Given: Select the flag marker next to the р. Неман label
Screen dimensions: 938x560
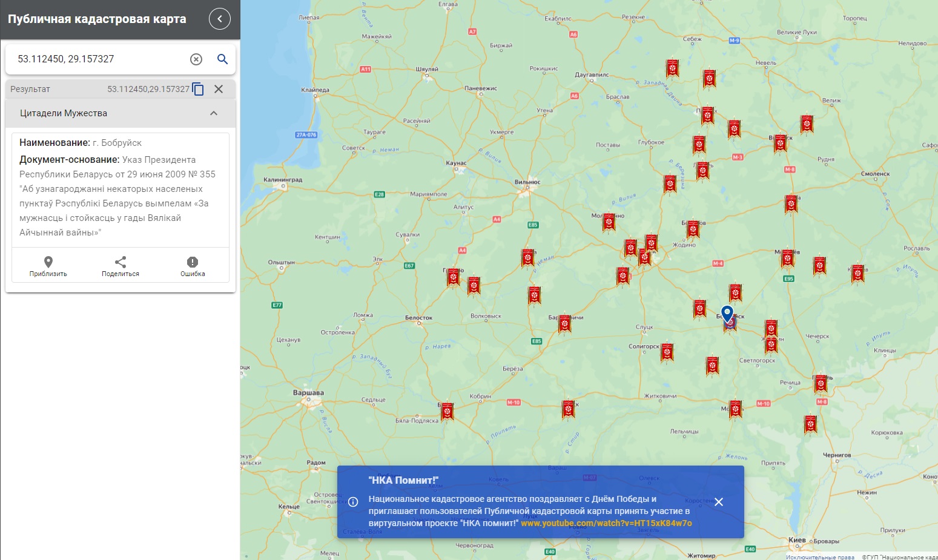Looking at the screenshot, I should click(528, 258).
